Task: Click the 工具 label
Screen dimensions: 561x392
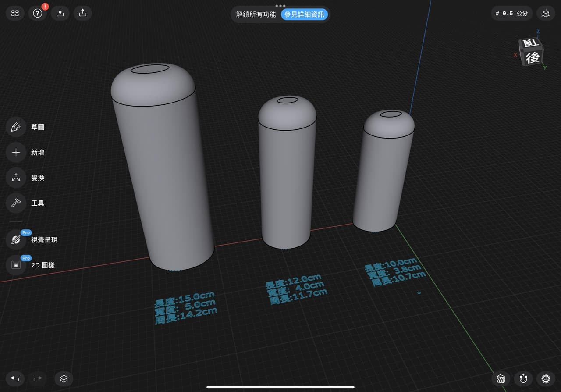Action: point(38,203)
